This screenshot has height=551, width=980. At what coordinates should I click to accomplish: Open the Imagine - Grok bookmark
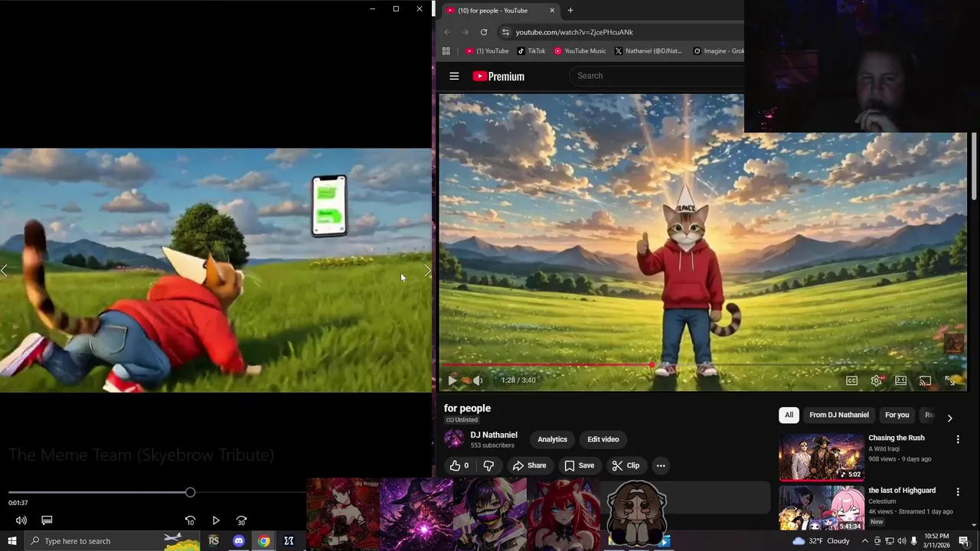(x=718, y=51)
